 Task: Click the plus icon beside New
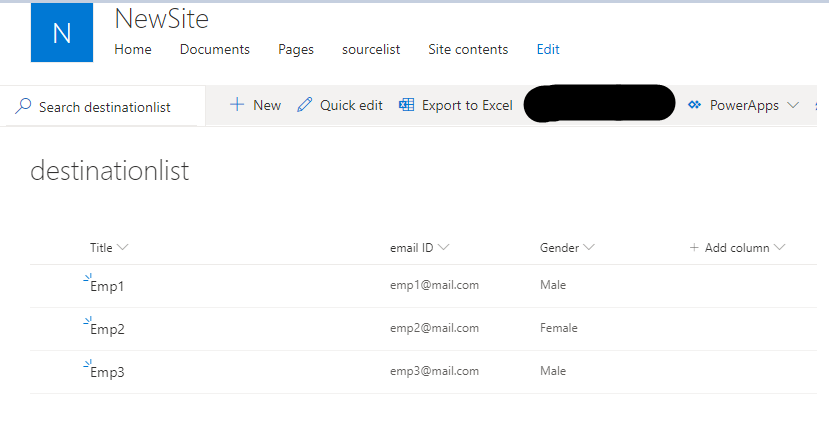click(x=237, y=105)
